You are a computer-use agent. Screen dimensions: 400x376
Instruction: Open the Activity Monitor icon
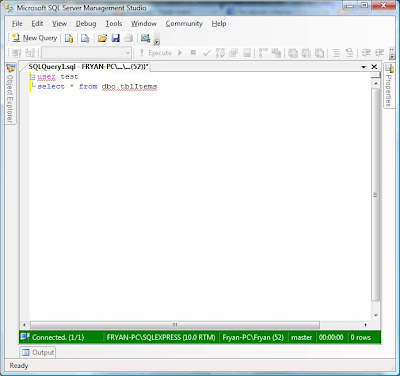point(145,38)
